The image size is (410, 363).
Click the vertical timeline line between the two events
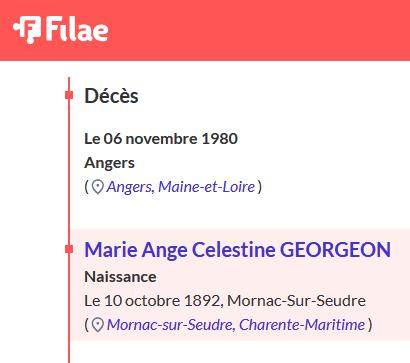[69, 172]
